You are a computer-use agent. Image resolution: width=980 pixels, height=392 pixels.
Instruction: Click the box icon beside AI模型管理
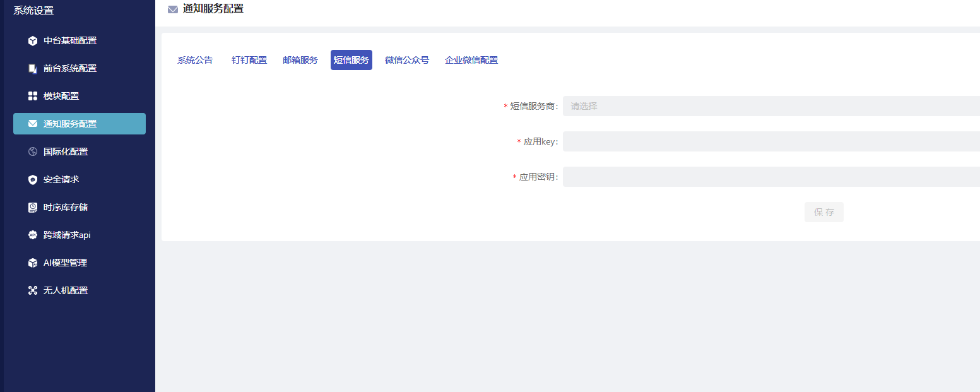tap(33, 263)
